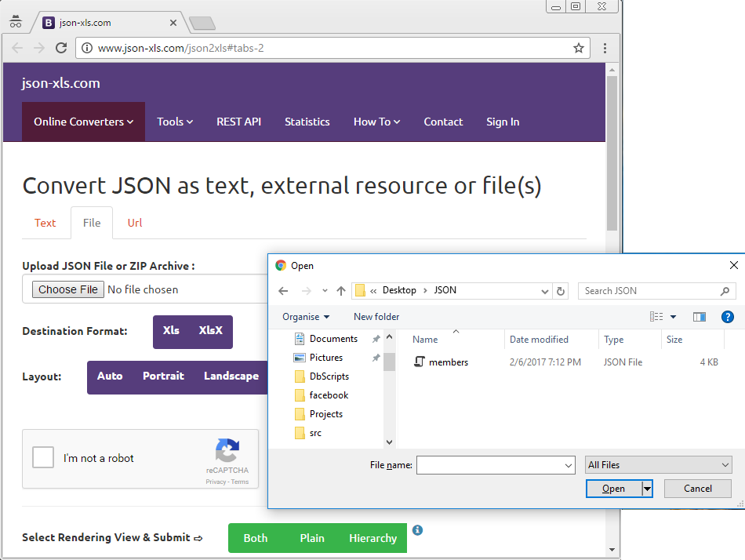Submit with the Plain rendering view
This screenshot has width=745, height=560.
pyautogui.click(x=312, y=538)
